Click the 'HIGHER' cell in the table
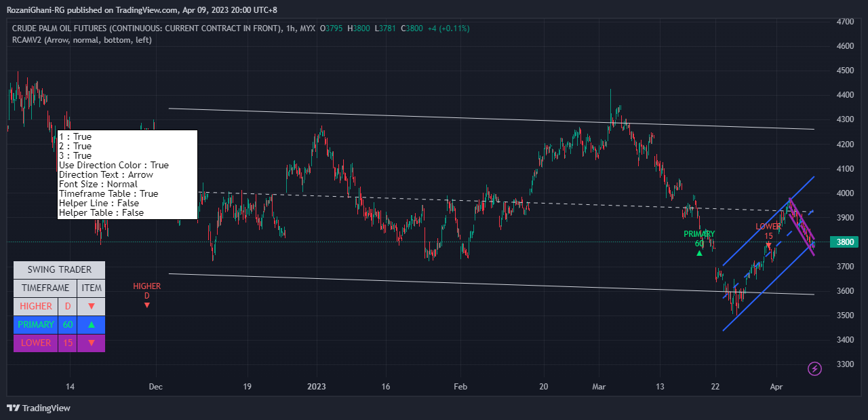The height and width of the screenshot is (420, 868). pyautogui.click(x=36, y=307)
